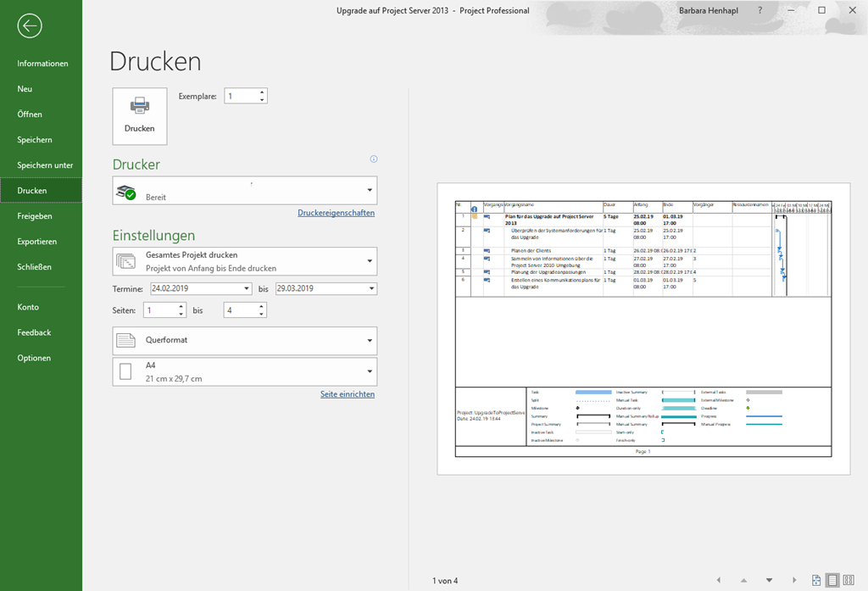
Task: Open Exportieren in the sidebar
Action: (x=37, y=242)
